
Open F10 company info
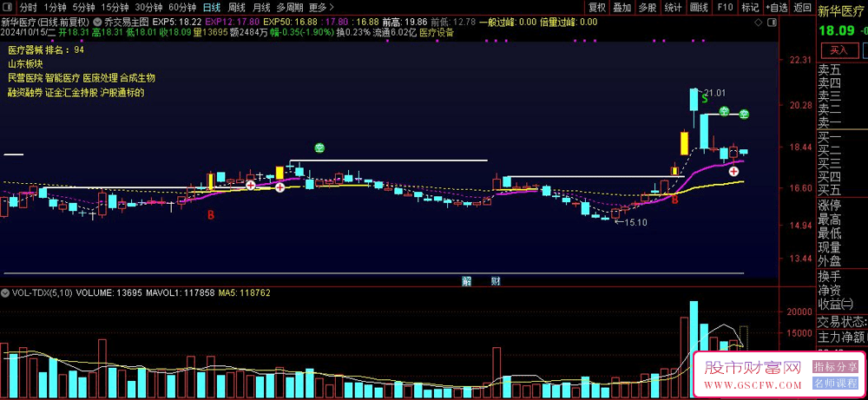click(x=725, y=8)
